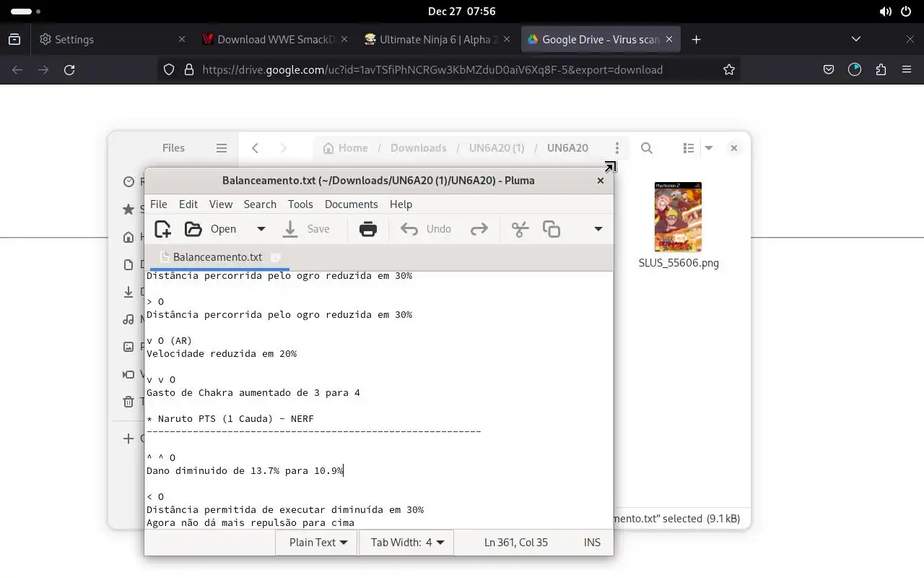This screenshot has width=924, height=578.
Task: Open Recent in Files sidebar
Action: [x=128, y=182]
